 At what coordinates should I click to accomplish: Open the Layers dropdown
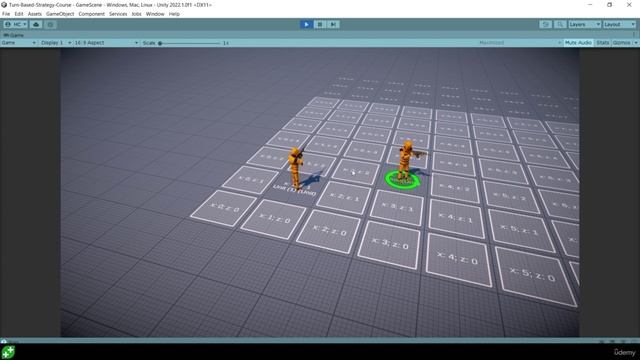[x=584, y=24]
